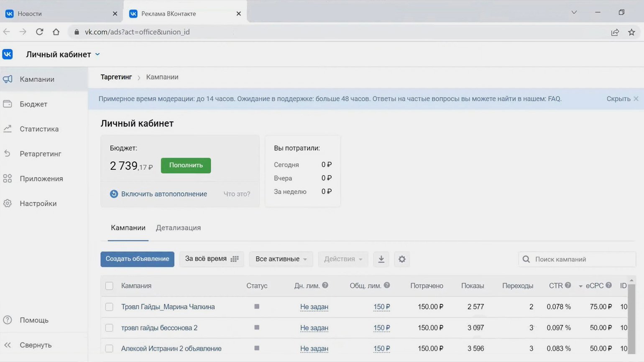Check the box for Алексей Истранин 2 объявление
This screenshot has height=362, width=644.
(x=109, y=348)
